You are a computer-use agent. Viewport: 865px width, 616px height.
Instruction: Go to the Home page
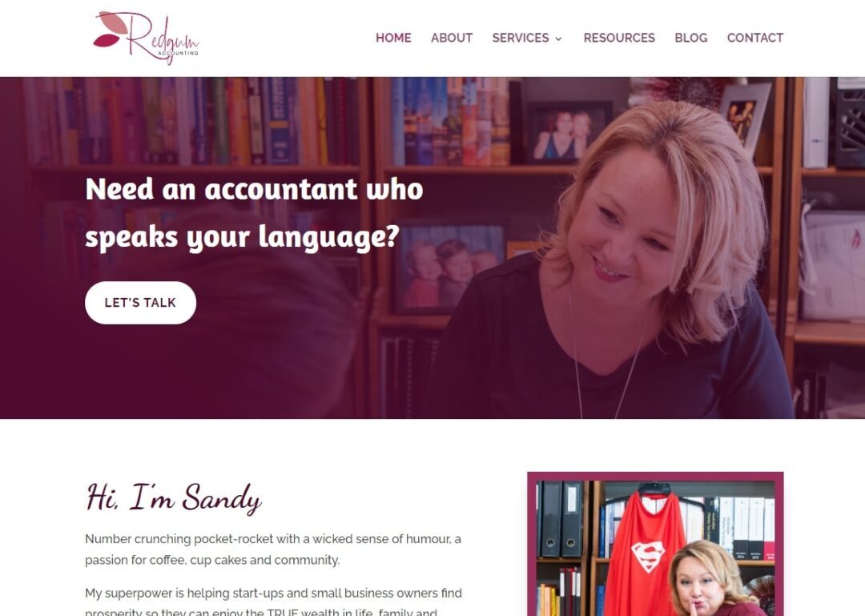coord(393,38)
